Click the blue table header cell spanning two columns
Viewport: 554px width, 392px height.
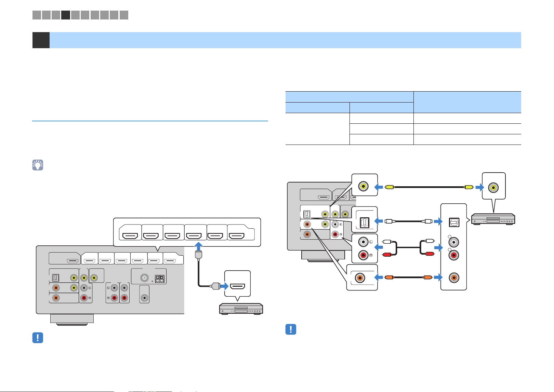tap(349, 96)
